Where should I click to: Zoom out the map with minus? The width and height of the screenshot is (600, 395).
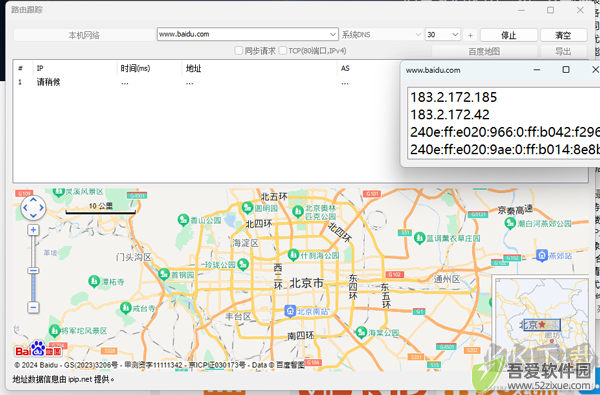33,307
